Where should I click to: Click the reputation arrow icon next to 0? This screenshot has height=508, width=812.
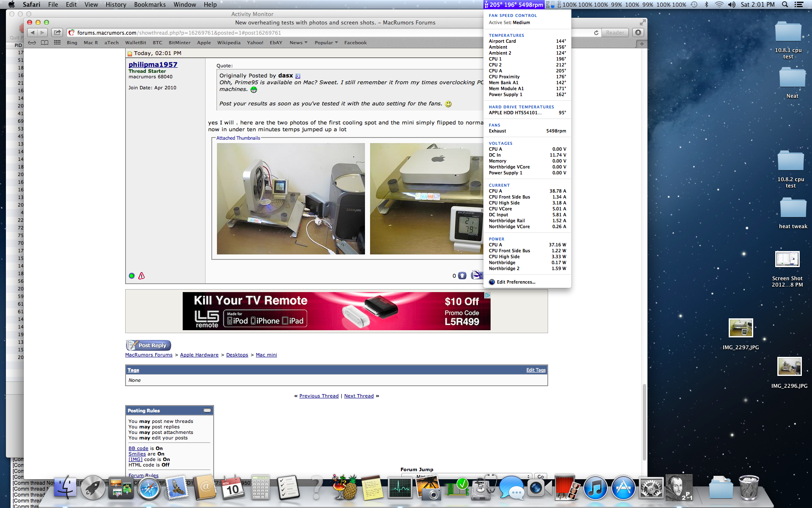pyautogui.click(x=462, y=276)
